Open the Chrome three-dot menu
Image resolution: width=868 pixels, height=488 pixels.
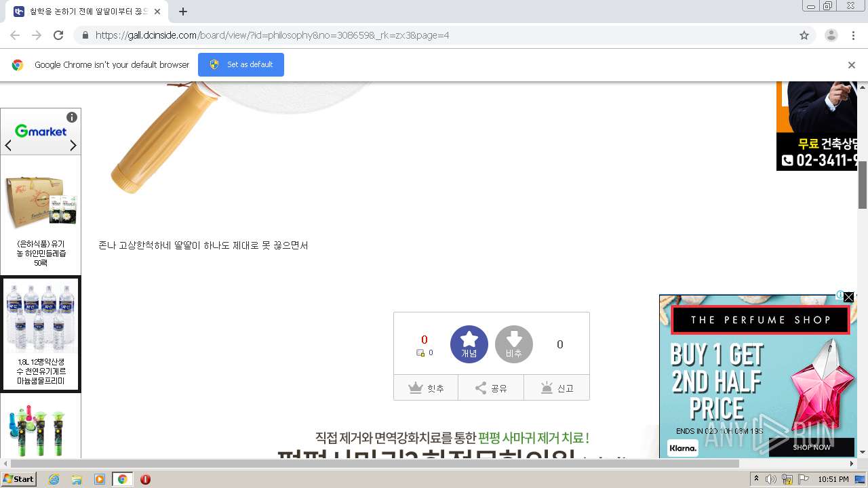853,35
